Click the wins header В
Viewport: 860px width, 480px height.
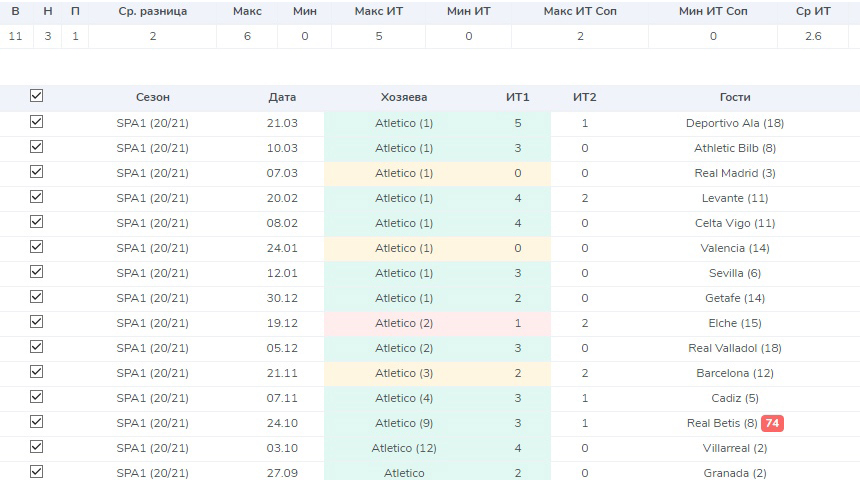[x=15, y=11]
